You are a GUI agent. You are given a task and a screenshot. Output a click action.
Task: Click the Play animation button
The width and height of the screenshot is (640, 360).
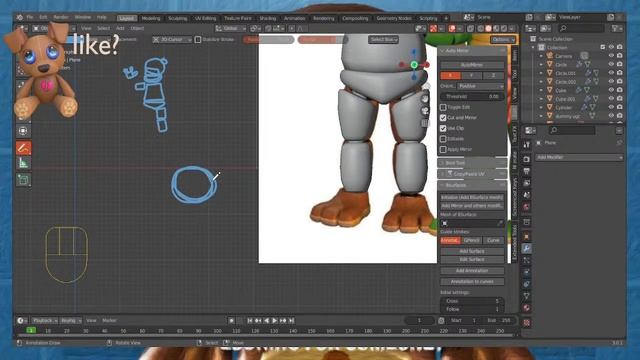pyautogui.click(x=275, y=321)
